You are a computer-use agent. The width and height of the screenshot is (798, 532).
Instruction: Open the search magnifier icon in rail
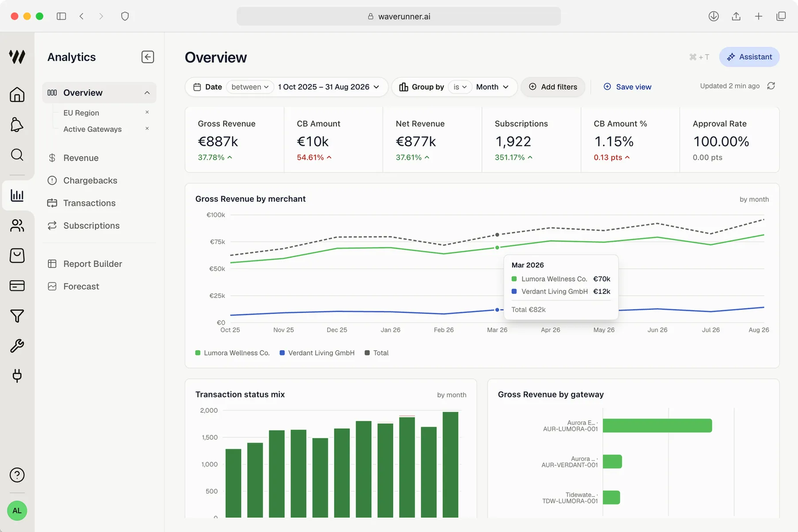click(17, 155)
